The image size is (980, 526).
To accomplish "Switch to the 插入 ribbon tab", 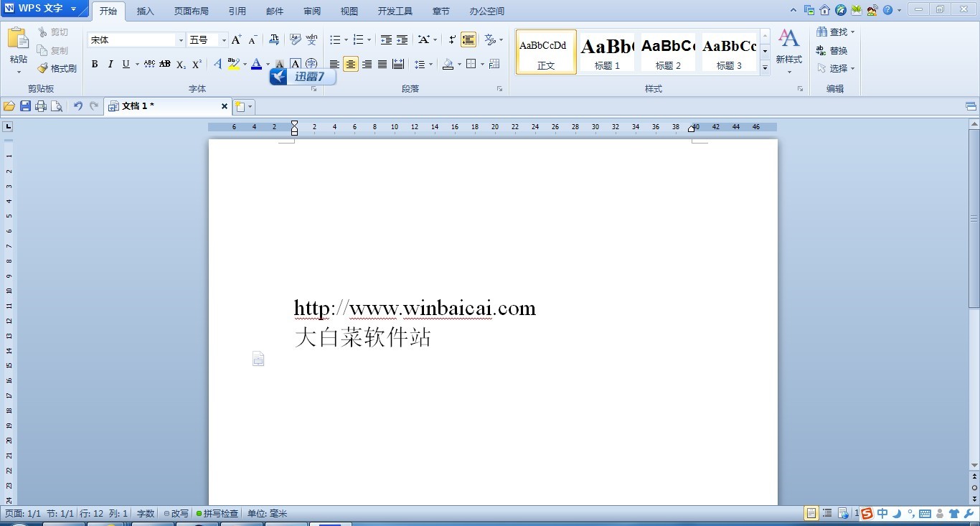I will click(x=146, y=11).
